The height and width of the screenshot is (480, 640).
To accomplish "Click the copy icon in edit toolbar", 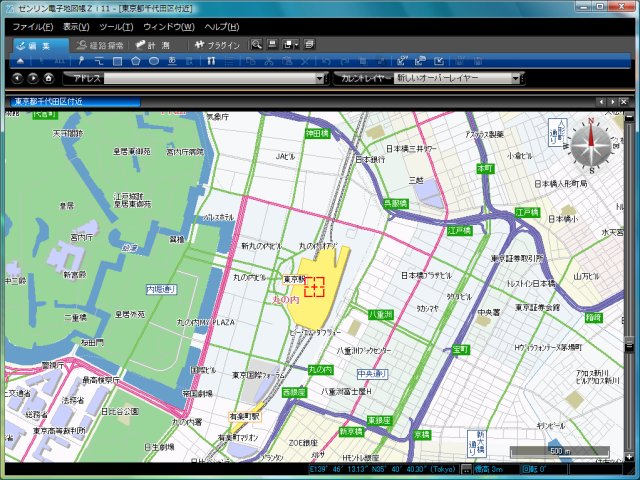I will [x=250, y=61].
